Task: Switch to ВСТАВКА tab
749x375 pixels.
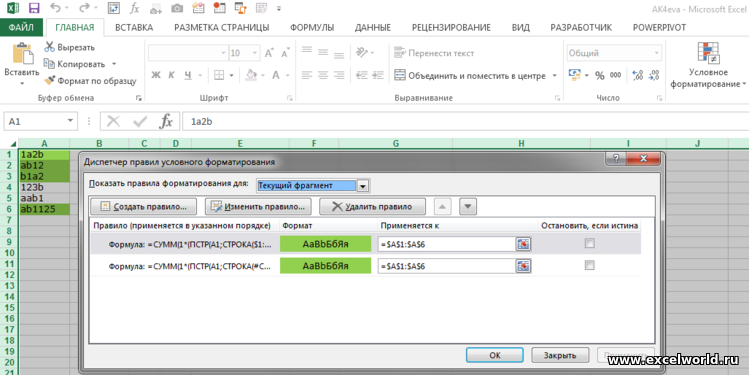Action: pos(134,28)
